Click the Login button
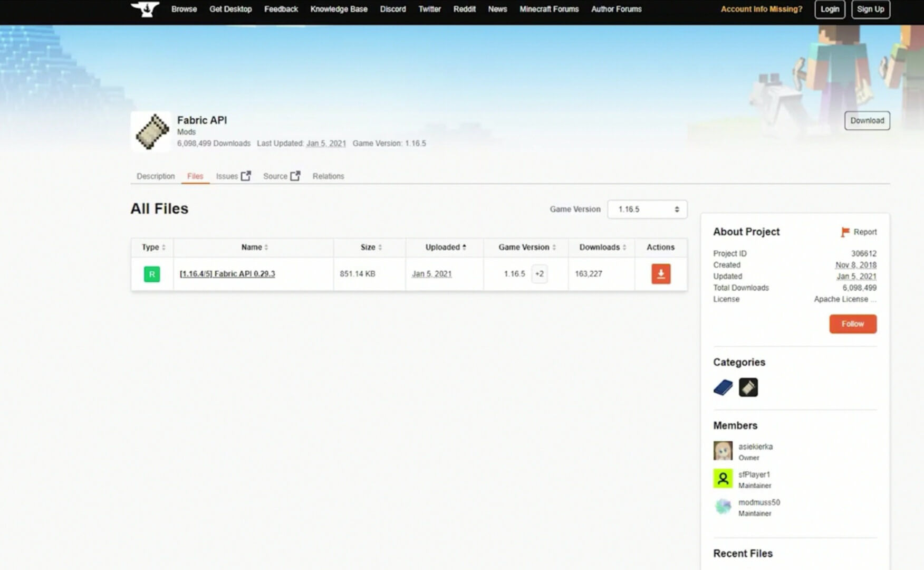Viewport: 924px width, 570px height. pyautogui.click(x=830, y=9)
